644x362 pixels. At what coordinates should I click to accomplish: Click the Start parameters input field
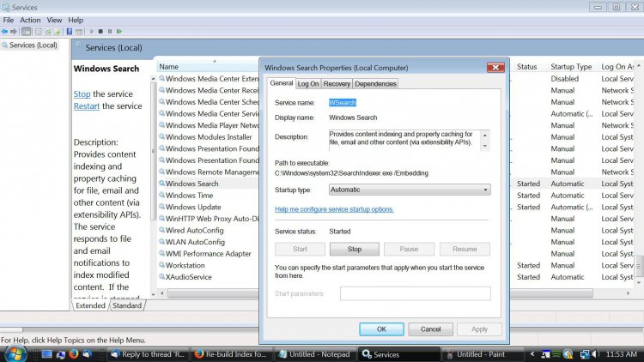(416, 293)
